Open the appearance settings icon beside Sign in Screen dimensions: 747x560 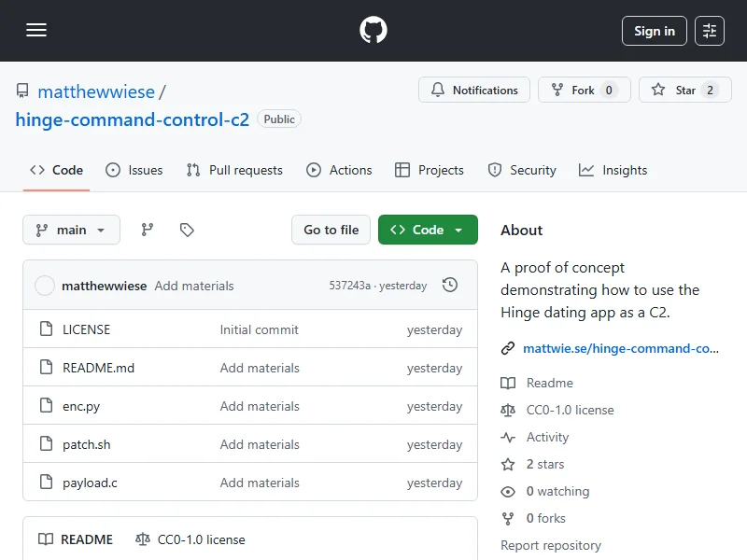click(x=710, y=31)
